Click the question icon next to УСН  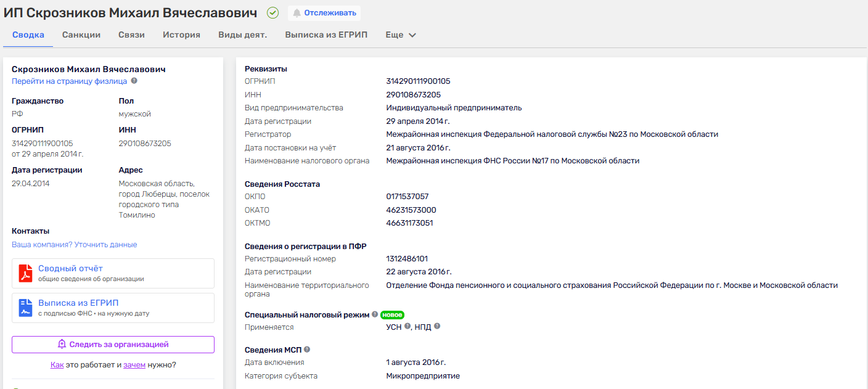pyautogui.click(x=407, y=327)
